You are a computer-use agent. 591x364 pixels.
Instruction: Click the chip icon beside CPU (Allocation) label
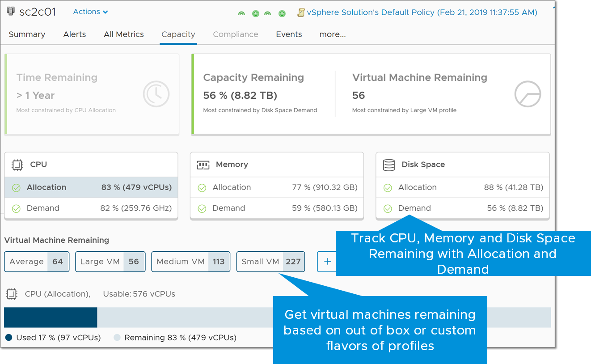[11, 294]
